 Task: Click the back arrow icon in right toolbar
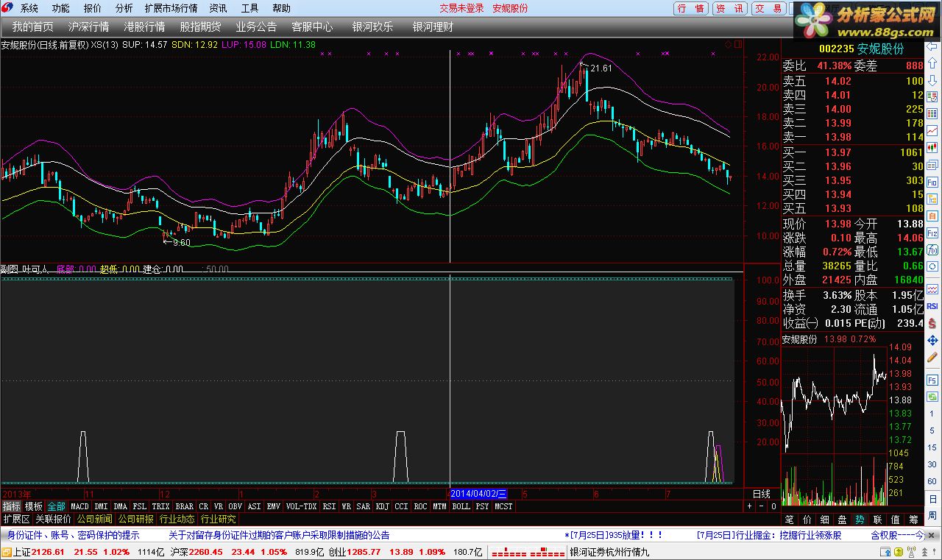[932, 46]
